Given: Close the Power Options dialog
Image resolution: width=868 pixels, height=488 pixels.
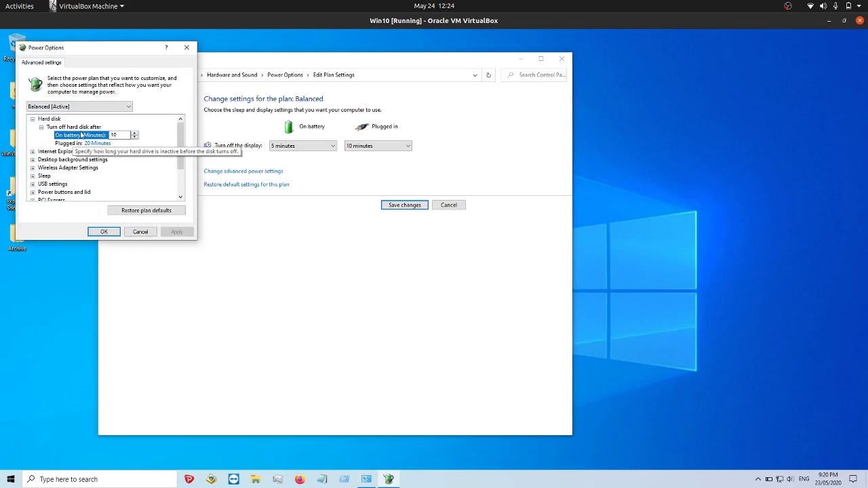Looking at the screenshot, I should [x=186, y=47].
